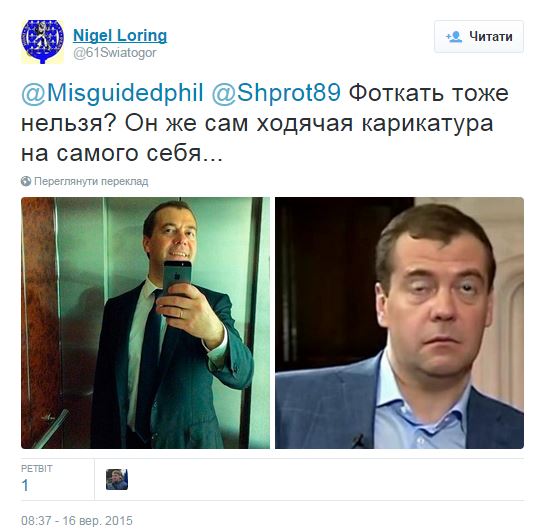Open the @Shprot89 mention
The image size is (555, 532).
click(x=276, y=93)
